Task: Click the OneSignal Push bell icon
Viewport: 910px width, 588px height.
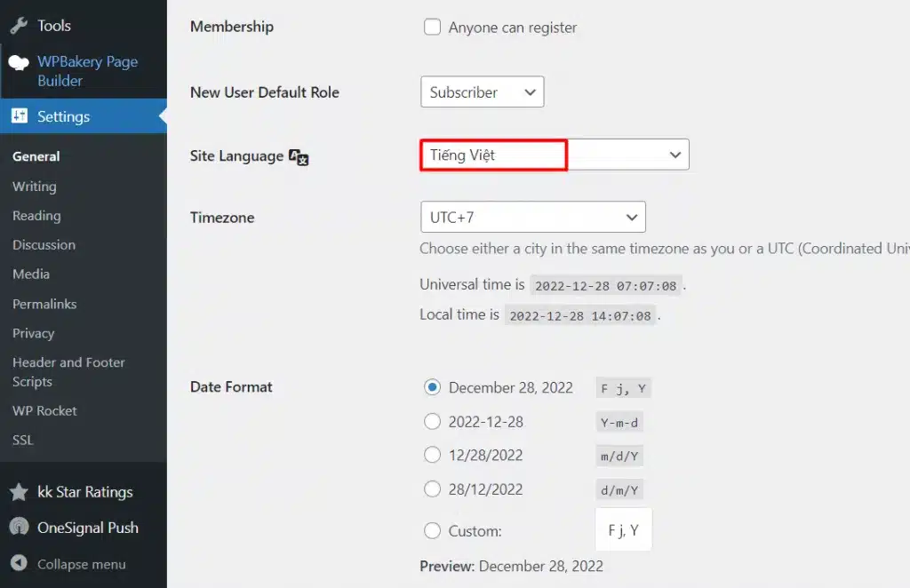Action: [18, 527]
